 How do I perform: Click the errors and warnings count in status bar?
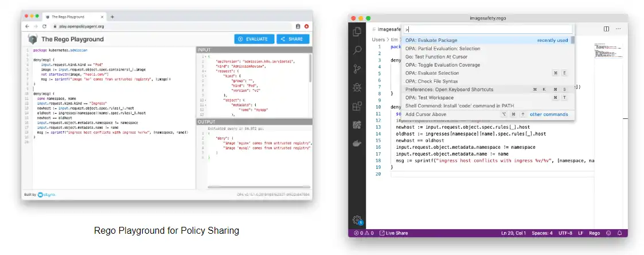(364, 233)
